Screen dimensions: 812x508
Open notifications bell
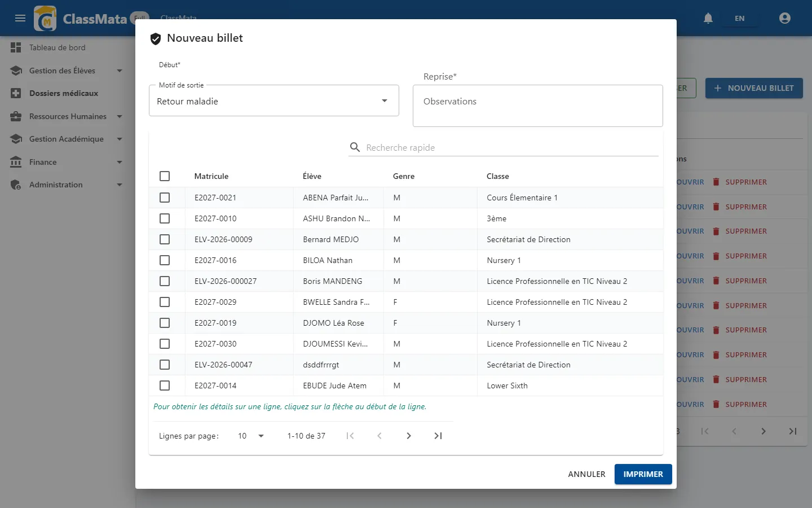coord(708,18)
